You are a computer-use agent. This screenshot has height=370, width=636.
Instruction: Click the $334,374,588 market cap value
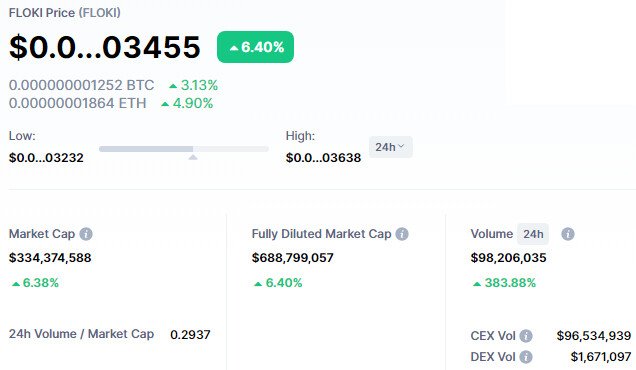coord(50,258)
